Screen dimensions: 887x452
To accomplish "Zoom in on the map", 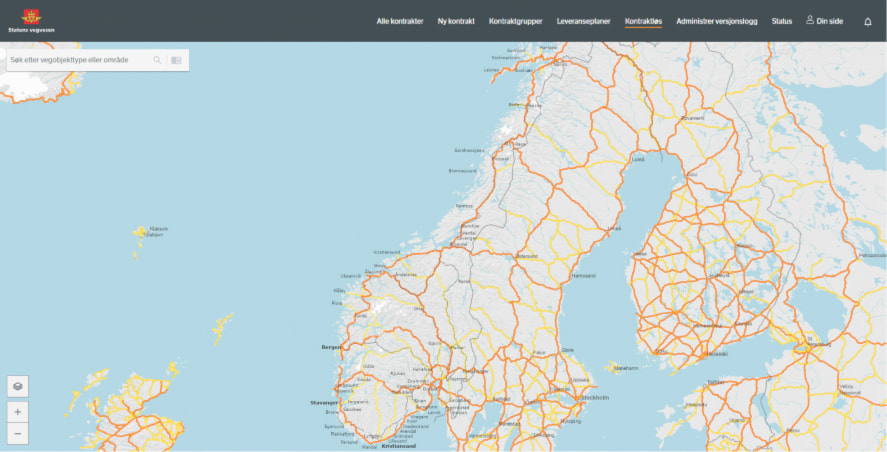I will pyautogui.click(x=18, y=411).
